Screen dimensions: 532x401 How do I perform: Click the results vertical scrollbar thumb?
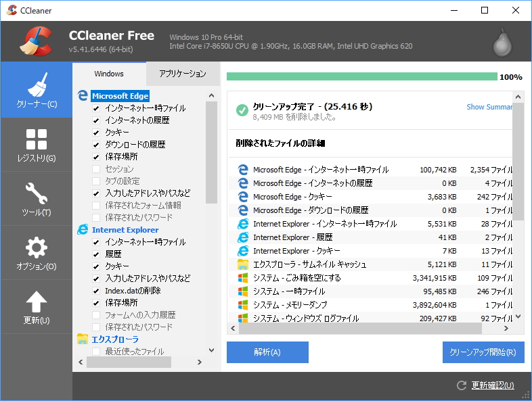click(518, 162)
